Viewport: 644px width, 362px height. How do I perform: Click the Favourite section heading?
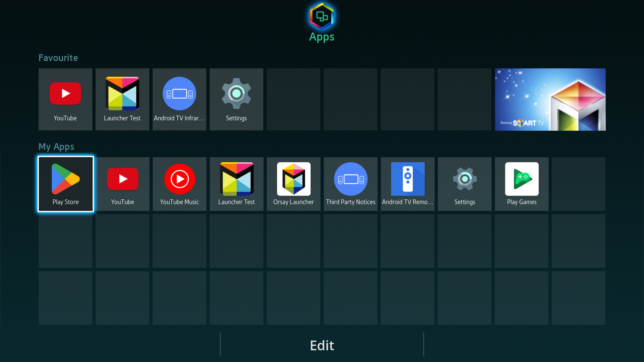(x=58, y=58)
